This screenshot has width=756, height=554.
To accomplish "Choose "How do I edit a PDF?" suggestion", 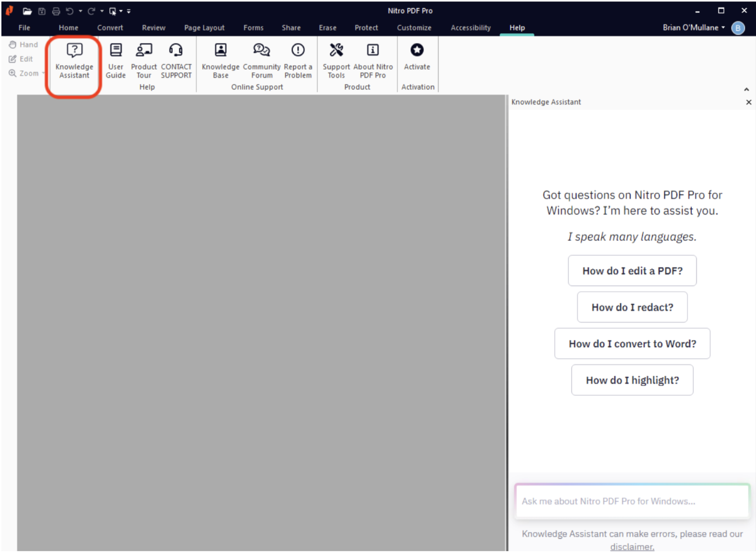I will coord(632,271).
